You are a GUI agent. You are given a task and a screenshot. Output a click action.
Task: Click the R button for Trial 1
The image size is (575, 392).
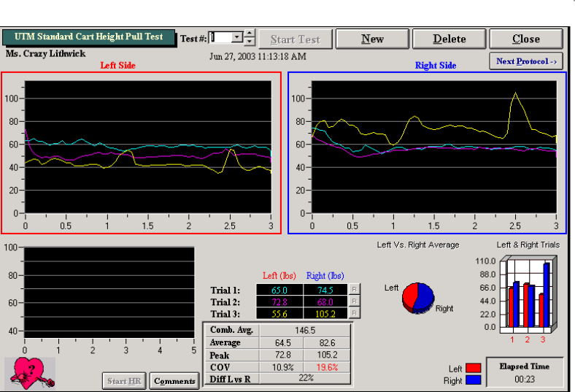(354, 289)
